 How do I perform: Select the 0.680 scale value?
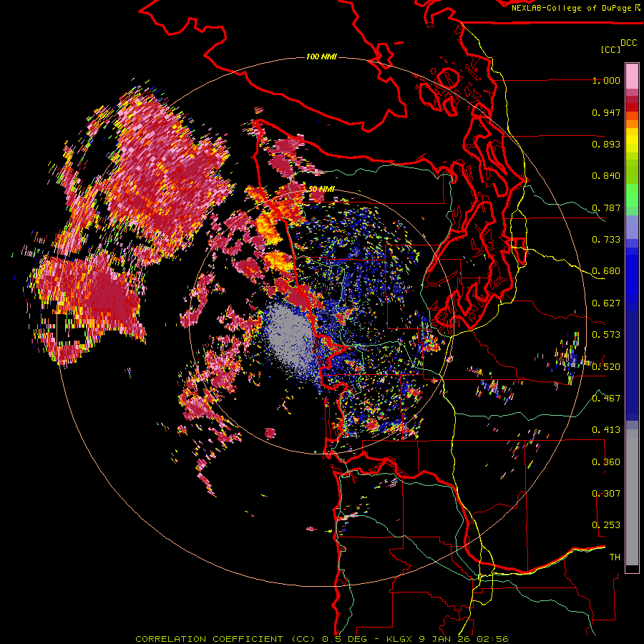coord(606,271)
